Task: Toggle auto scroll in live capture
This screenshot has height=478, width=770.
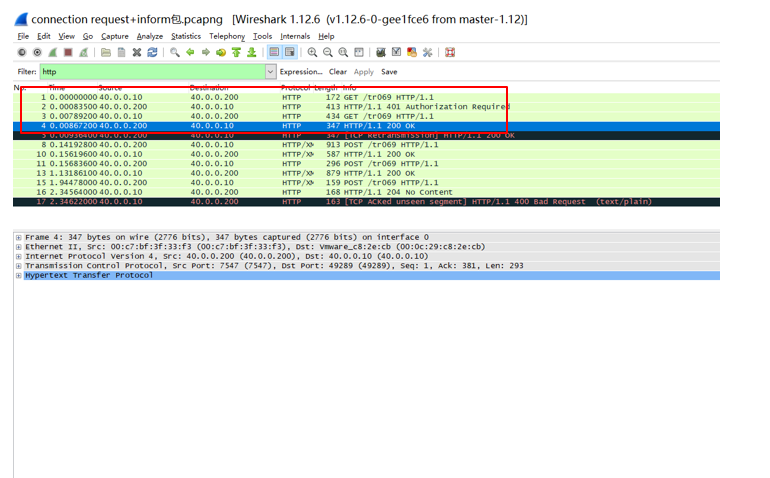Action: coord(290,52)
